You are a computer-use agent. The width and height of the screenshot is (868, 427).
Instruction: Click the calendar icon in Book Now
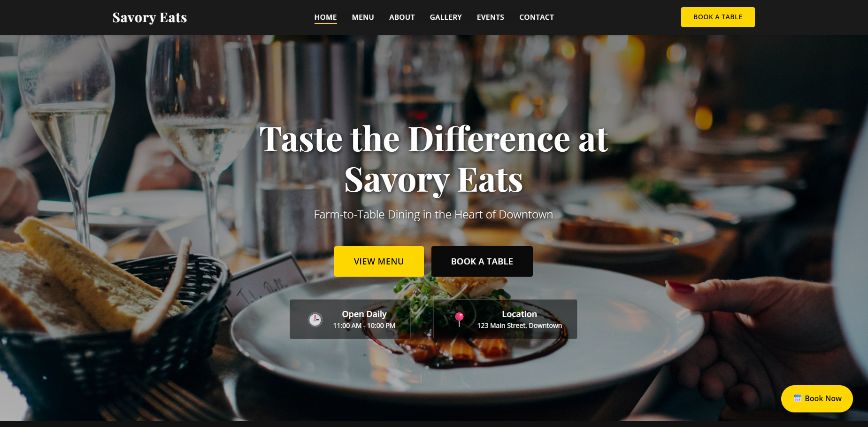pyautogui.click(x=797, y=398)
